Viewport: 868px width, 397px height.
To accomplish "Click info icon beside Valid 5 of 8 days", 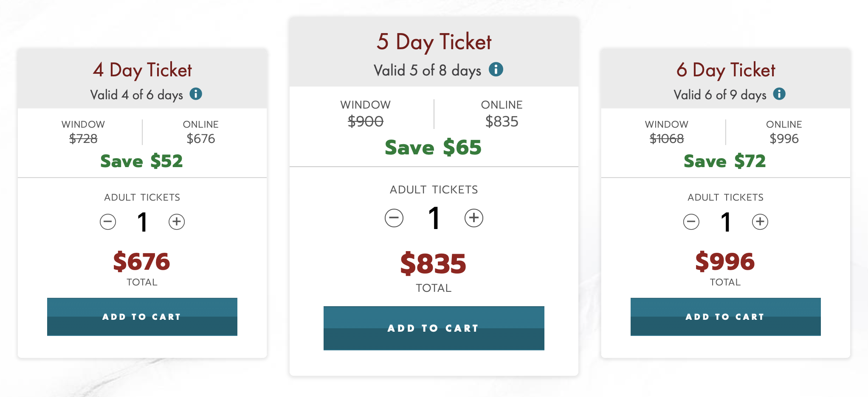I will point(496,69).
